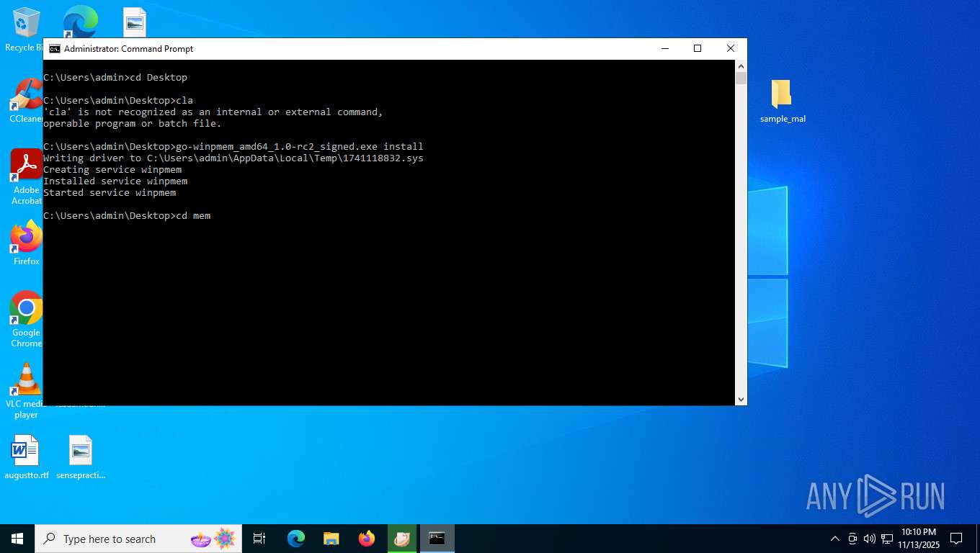Maximize the Command Prompt window

pos(698,49)
